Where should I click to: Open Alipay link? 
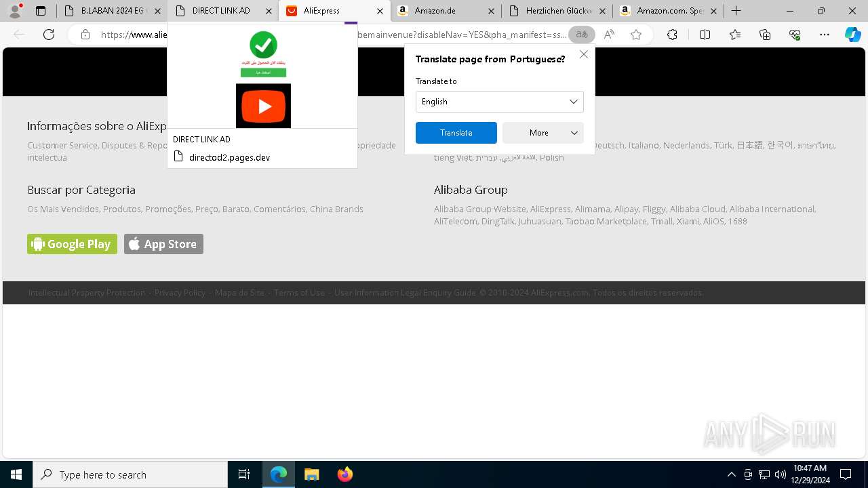pos(626,209)
